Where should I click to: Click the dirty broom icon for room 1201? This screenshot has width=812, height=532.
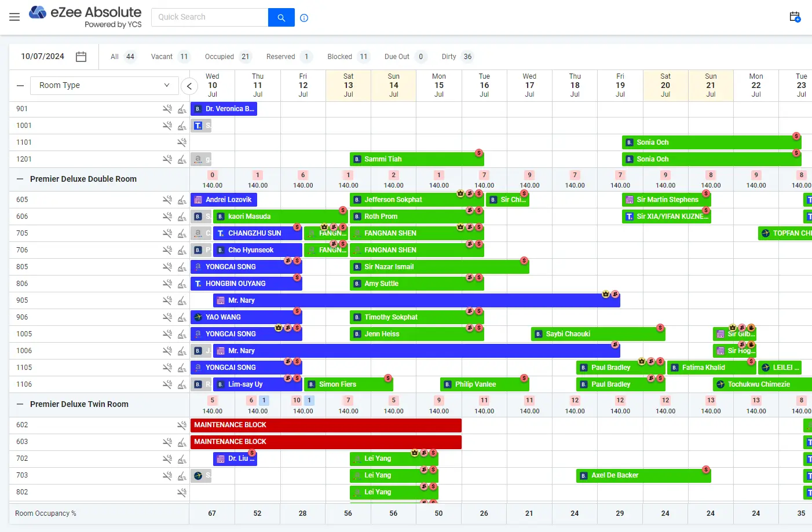[x=182, y=159]
